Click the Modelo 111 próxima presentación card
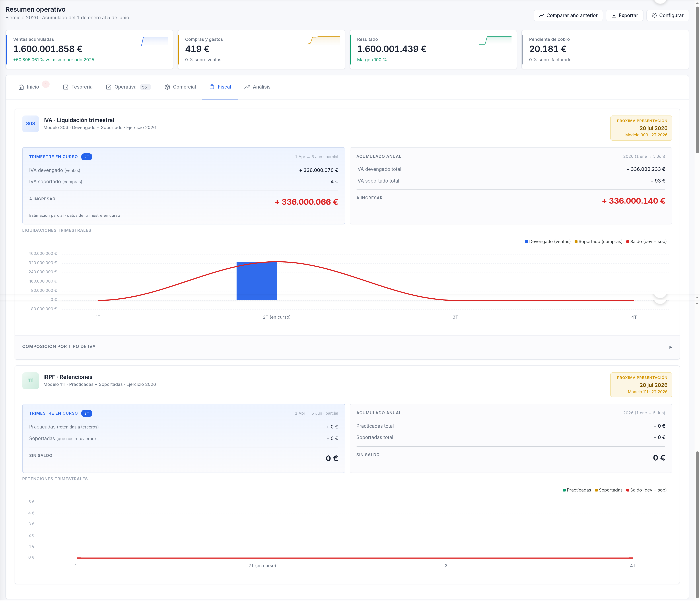The image size is (700, 603). pos(641,385)
